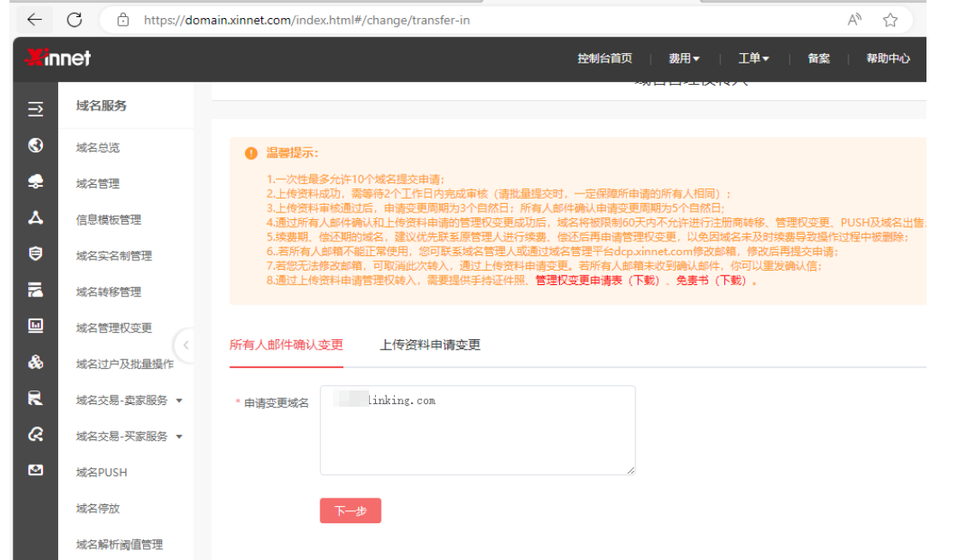The width and height of the screenshot is (965, 560).
Task: Select the shield security icon in the sidebar
Action: coord(35,253)
